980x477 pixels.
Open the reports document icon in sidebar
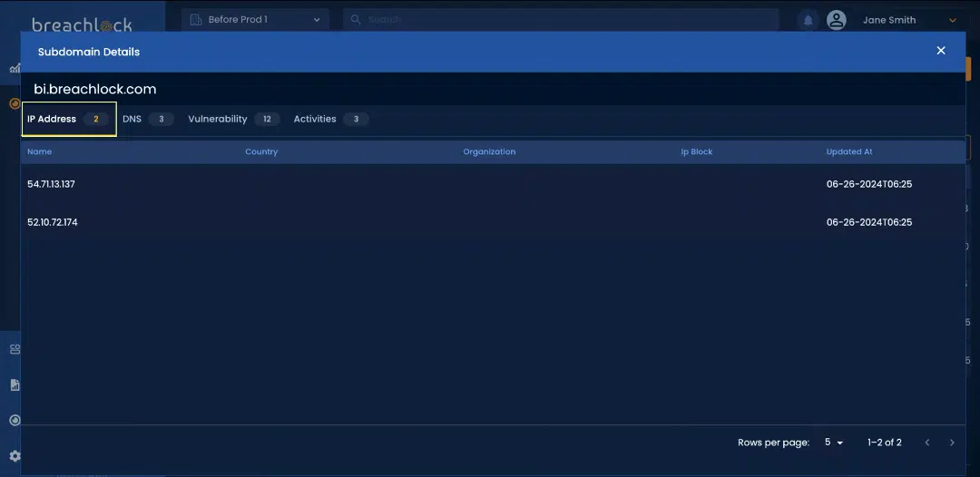(x=15, y=385)
